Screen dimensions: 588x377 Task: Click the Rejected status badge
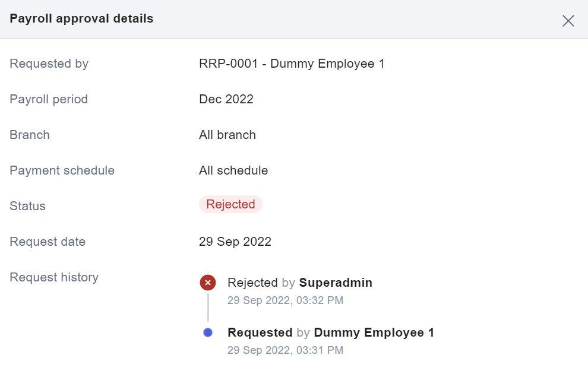click(230, 204)
